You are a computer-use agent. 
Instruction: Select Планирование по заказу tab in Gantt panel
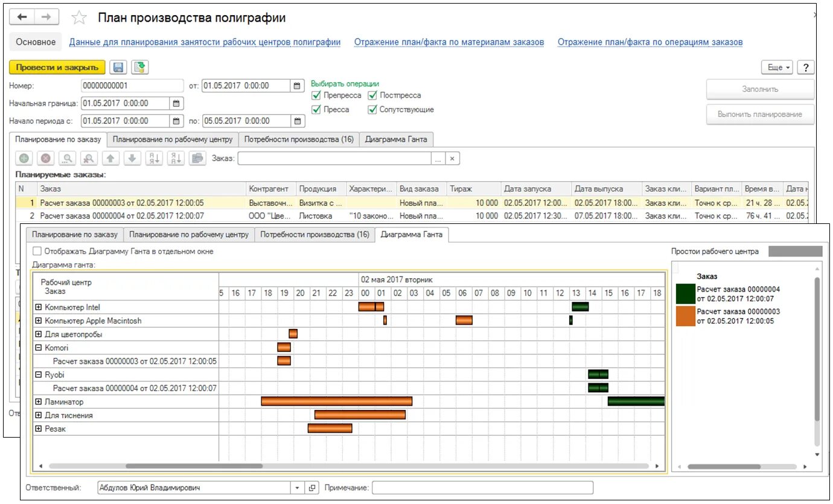coord(75,234)
